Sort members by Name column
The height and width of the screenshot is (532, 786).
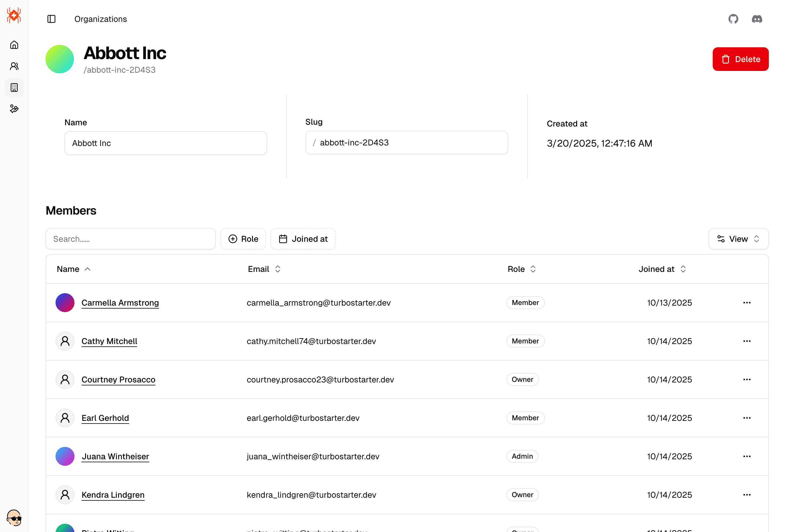(x=73, y=269)
